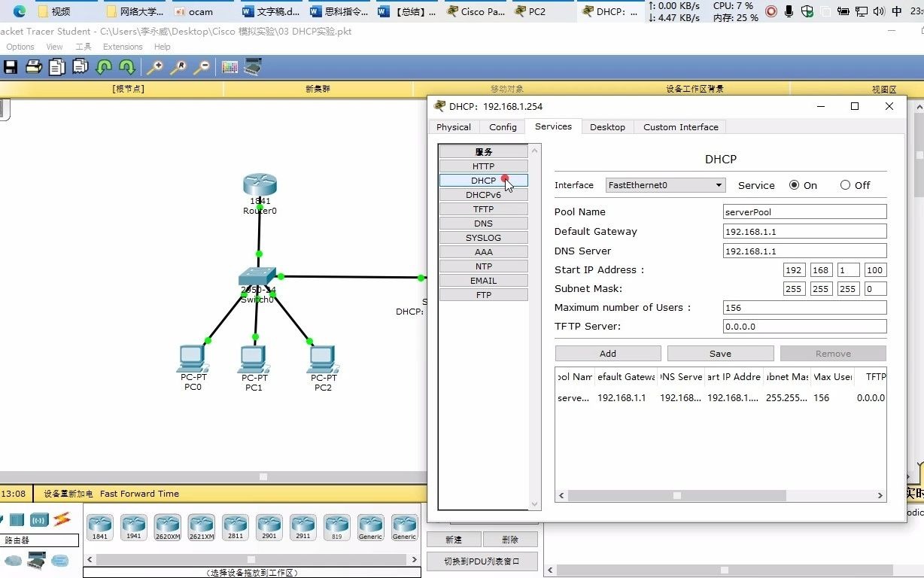Select the 2911 router device icon
Image resolution: width=924 pixels, height=578 pixels.
click(x=302, y=527)
